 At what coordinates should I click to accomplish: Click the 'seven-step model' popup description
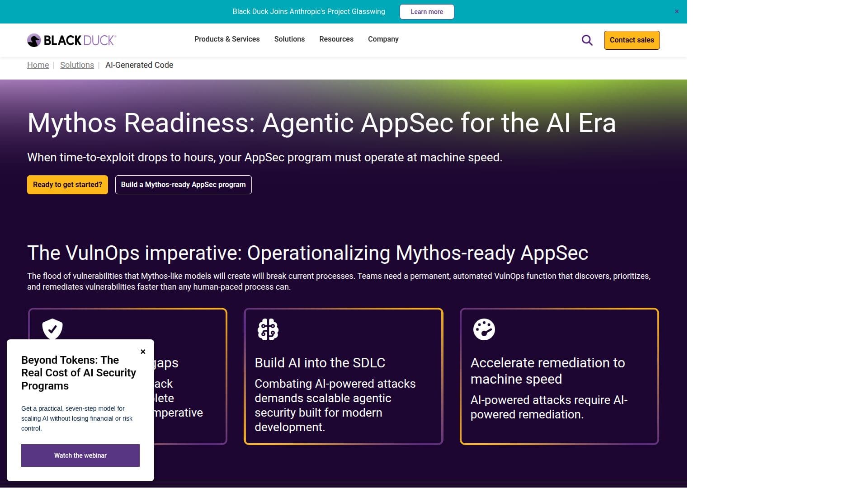(77, 418)
